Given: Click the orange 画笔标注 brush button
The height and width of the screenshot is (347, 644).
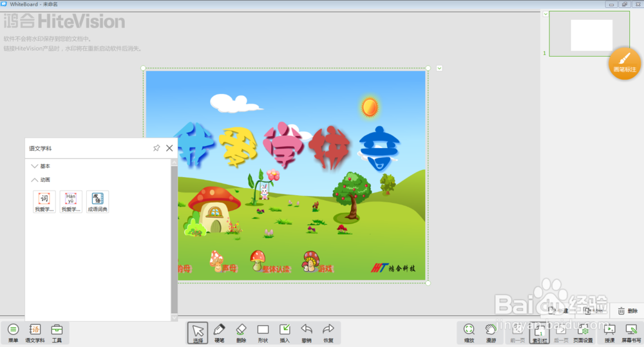Looking at the screenshot, I should pos(625,63).
